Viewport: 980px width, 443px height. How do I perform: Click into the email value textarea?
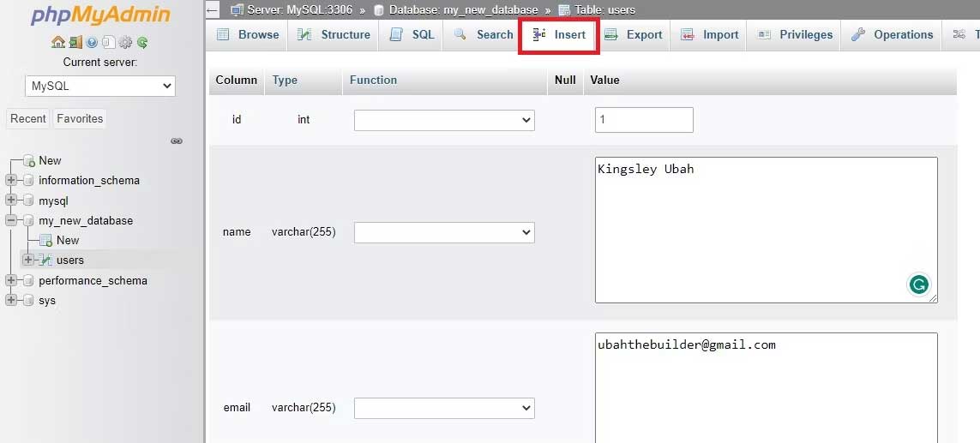tap(767, 388)
